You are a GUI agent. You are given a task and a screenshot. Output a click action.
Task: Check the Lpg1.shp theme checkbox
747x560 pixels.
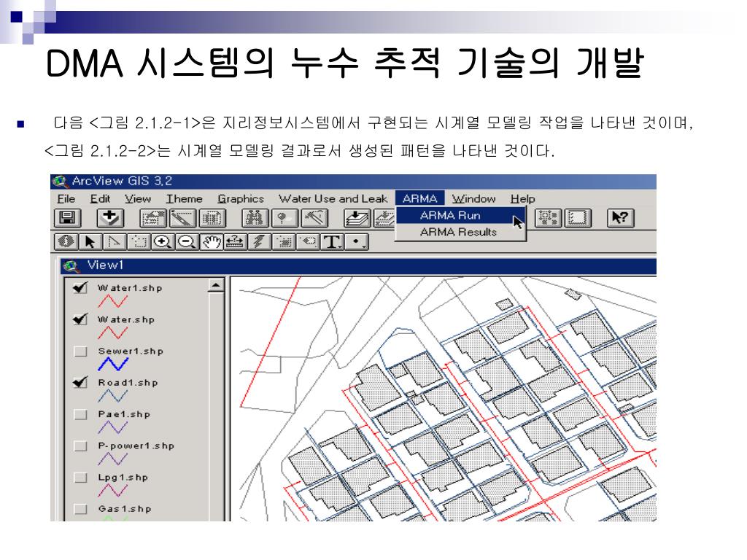click(80, 478)
